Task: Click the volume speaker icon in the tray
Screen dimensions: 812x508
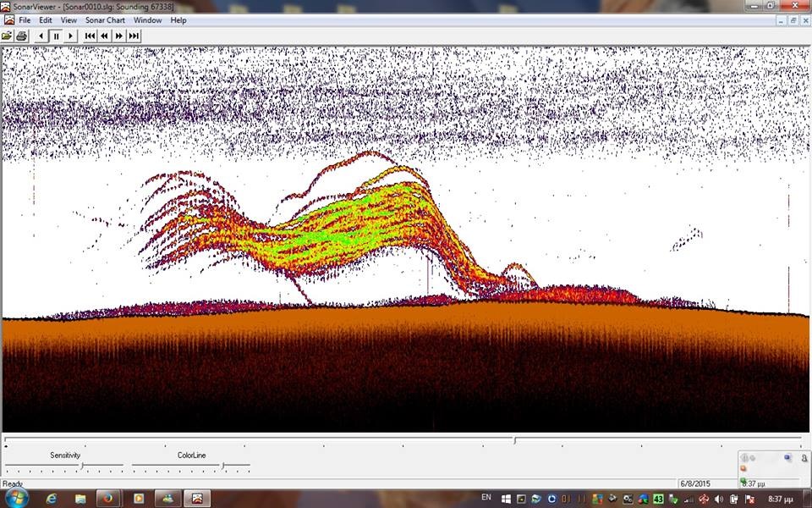Action: pos(719,500)
